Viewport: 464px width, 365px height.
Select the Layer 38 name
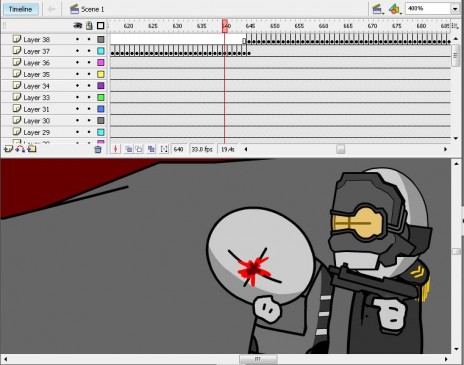click(x=36, y=40)
